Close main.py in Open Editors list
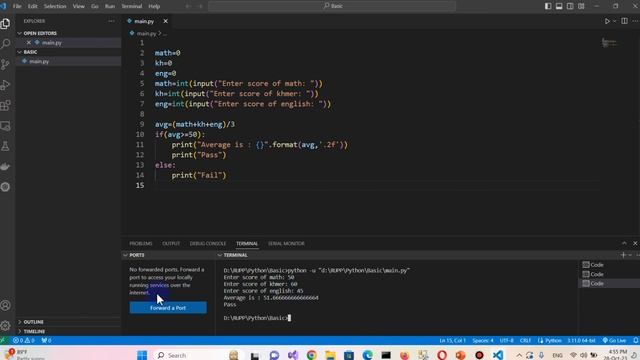 point(29,42)
